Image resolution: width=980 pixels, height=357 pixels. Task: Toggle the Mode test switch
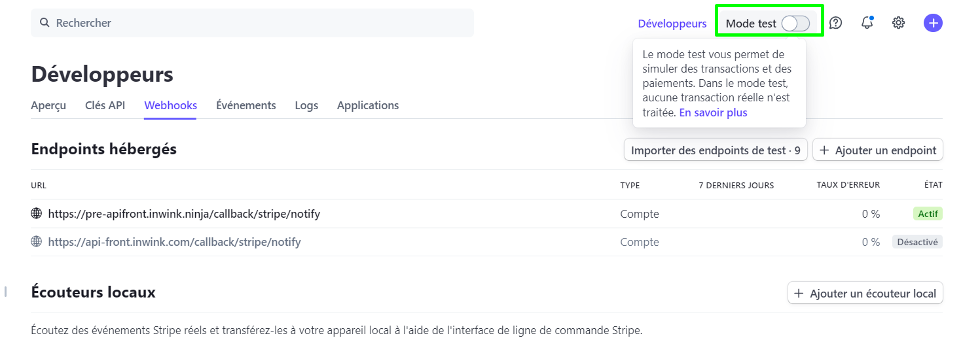(795, 24)
